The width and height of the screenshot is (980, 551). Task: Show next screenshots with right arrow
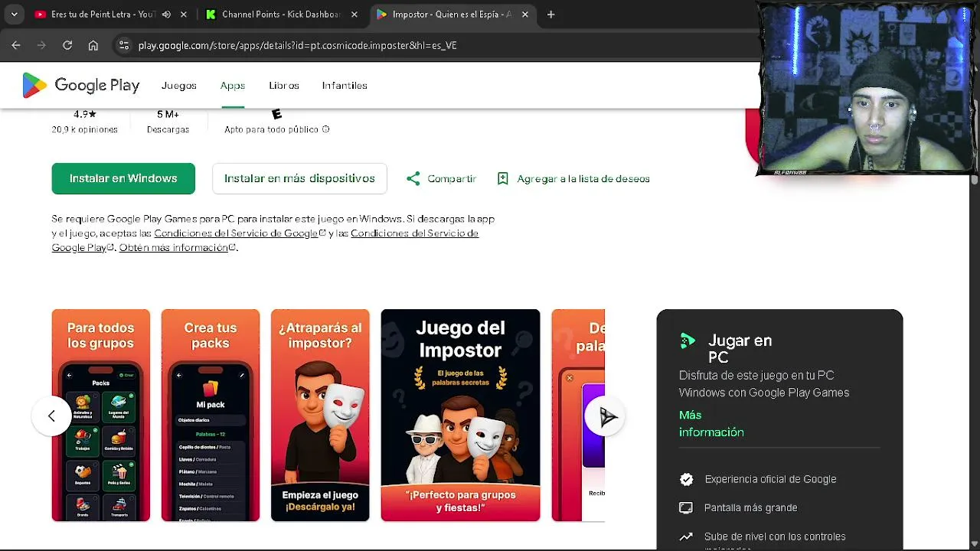pyautogui.click(x=606, y=416)
